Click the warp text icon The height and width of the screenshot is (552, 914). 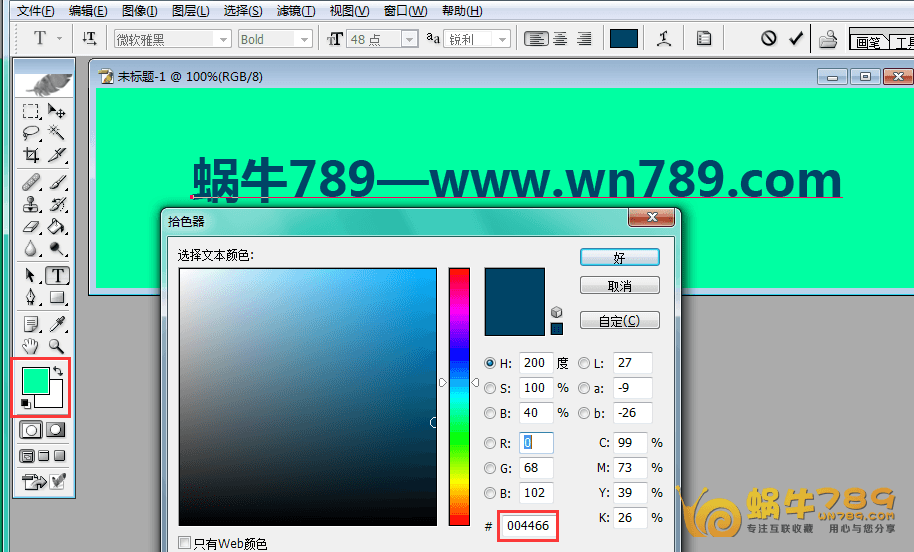663,39
